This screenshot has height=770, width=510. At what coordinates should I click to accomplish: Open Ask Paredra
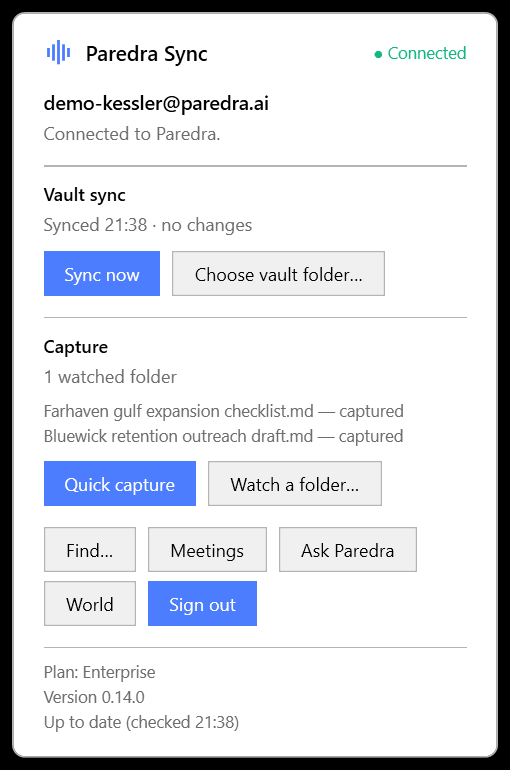click(x=348, y=550)
